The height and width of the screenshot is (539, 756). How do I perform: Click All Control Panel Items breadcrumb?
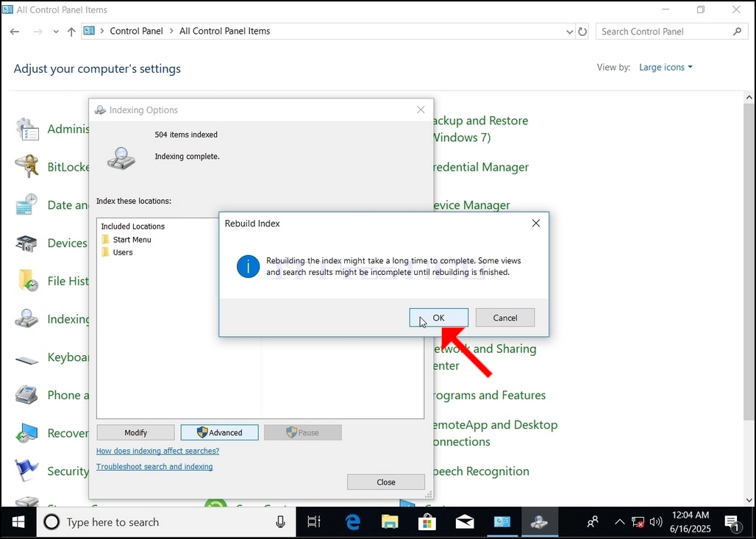tap(225, 31)
